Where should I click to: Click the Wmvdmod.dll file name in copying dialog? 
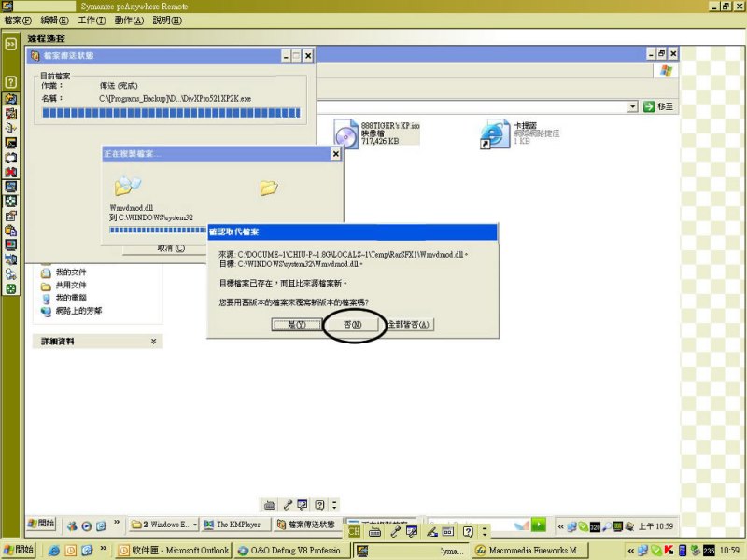131,208
